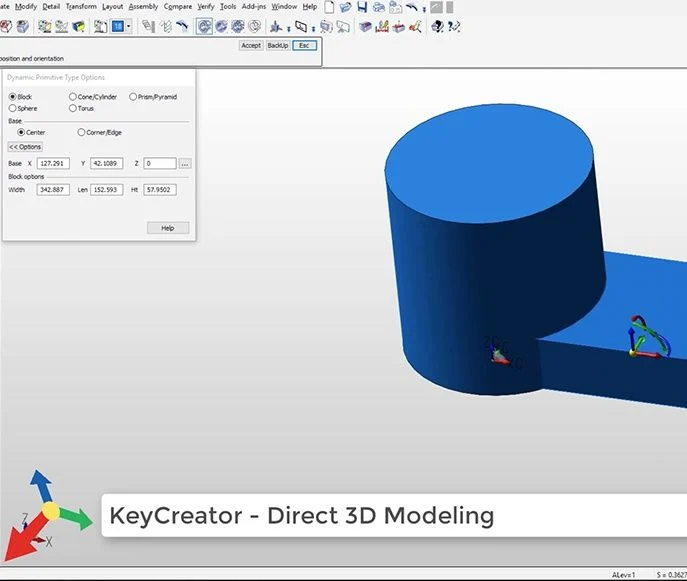Open the ellipsis button next to Z field

tap(185, 163)
